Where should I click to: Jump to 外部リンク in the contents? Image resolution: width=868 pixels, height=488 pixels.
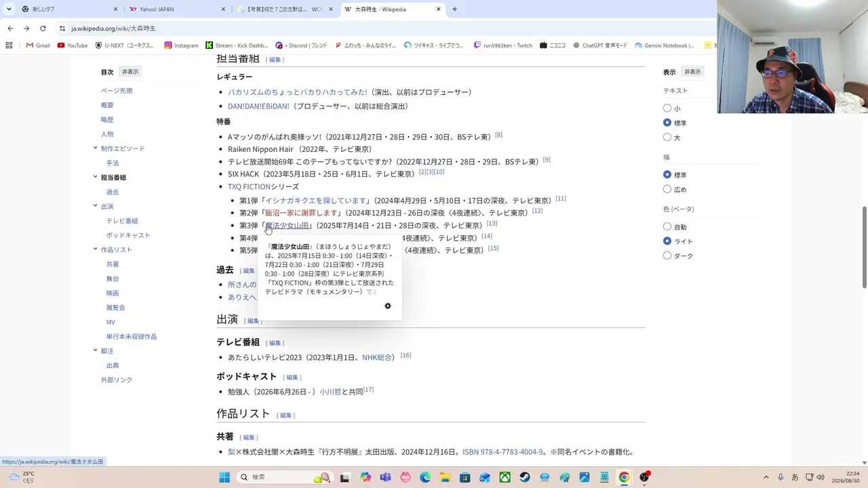(117, 380)
